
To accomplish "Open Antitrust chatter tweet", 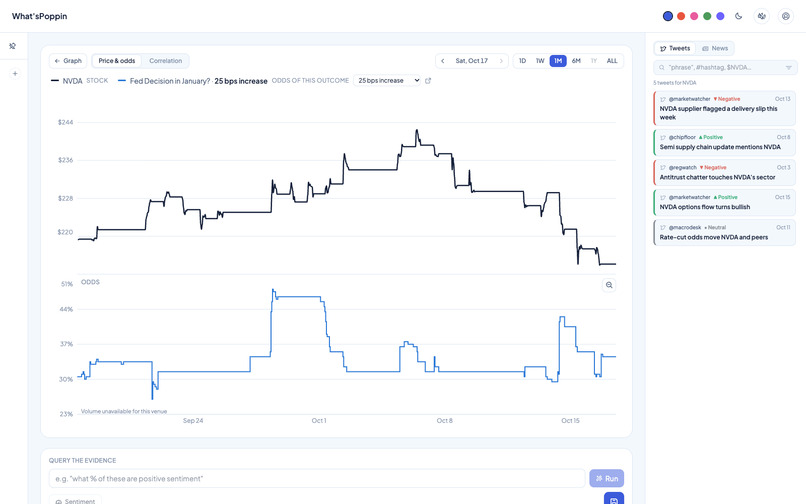I will tap(724, 173).
